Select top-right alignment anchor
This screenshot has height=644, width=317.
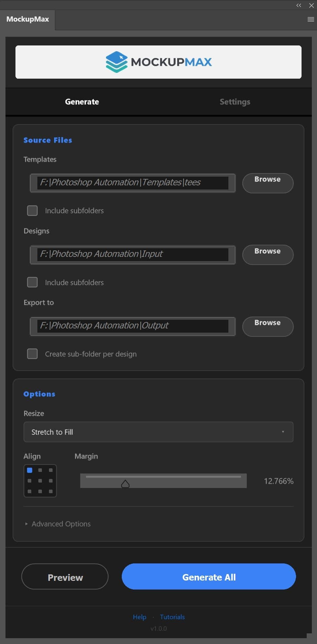tap(51, 470)
